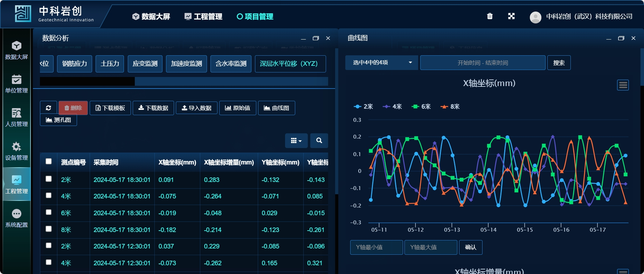Click 导入数据 button
The height and width of the screenshot is (274, 644).
pyautogui.click(x=196, y=108)
